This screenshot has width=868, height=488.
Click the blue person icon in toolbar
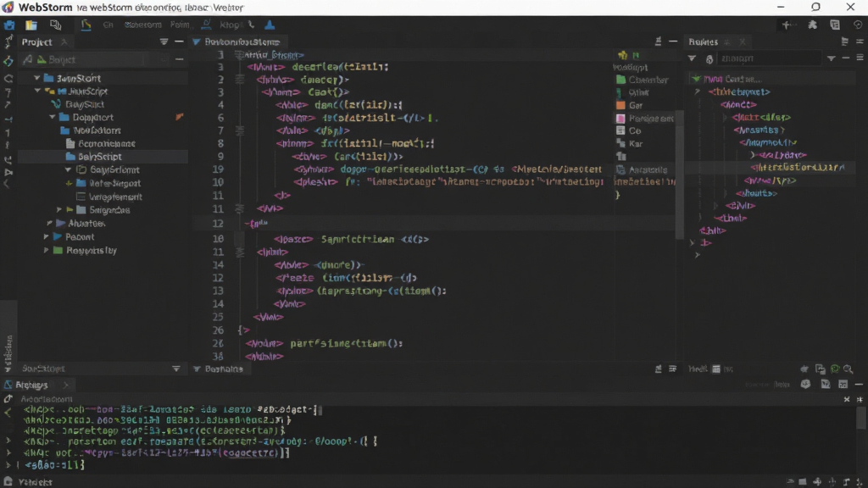click(270, 25)
